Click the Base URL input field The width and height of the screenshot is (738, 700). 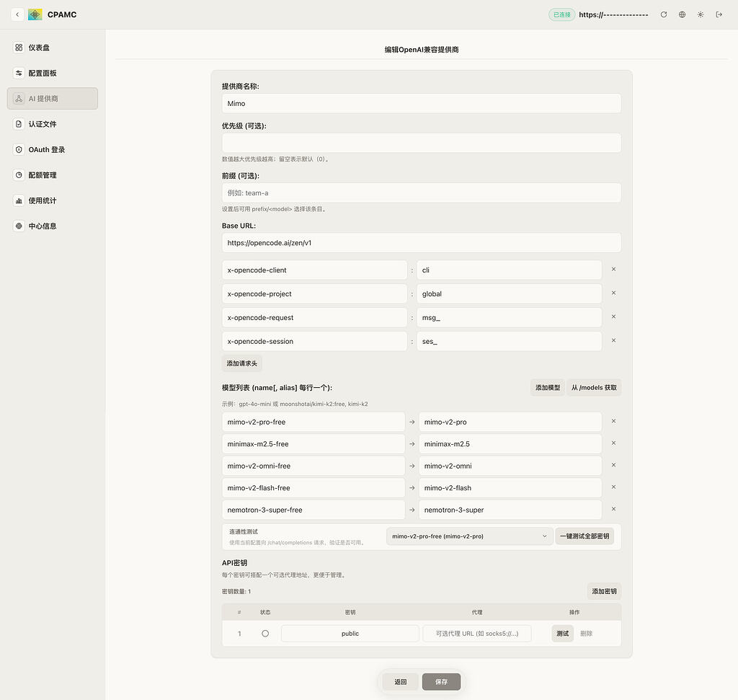click(x=421, y=243)
